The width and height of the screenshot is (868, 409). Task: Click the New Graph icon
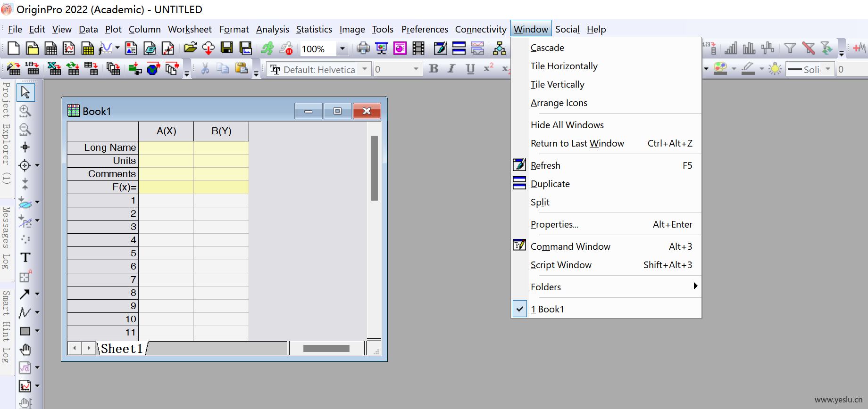pyautogui.click(x=69, y=48)
